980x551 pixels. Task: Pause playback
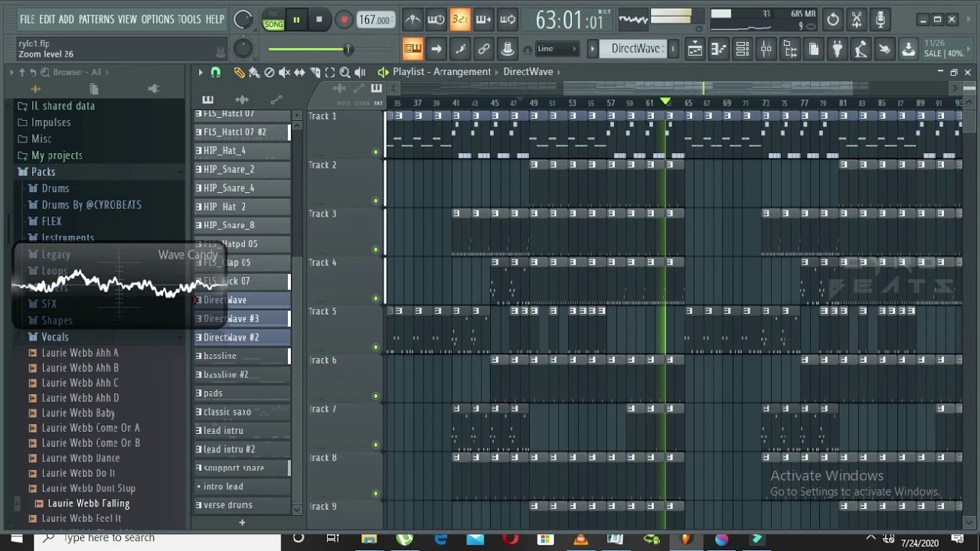coord(296,20)
